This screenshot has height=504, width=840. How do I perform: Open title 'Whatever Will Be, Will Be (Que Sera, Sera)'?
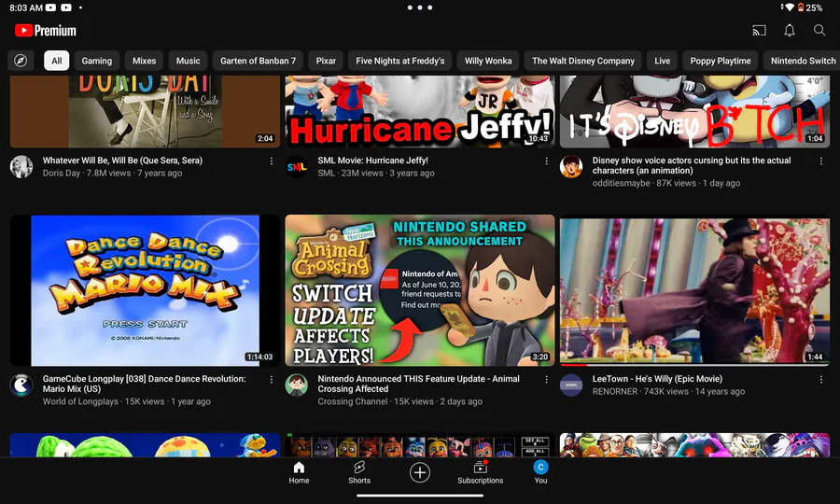point(122,161)
